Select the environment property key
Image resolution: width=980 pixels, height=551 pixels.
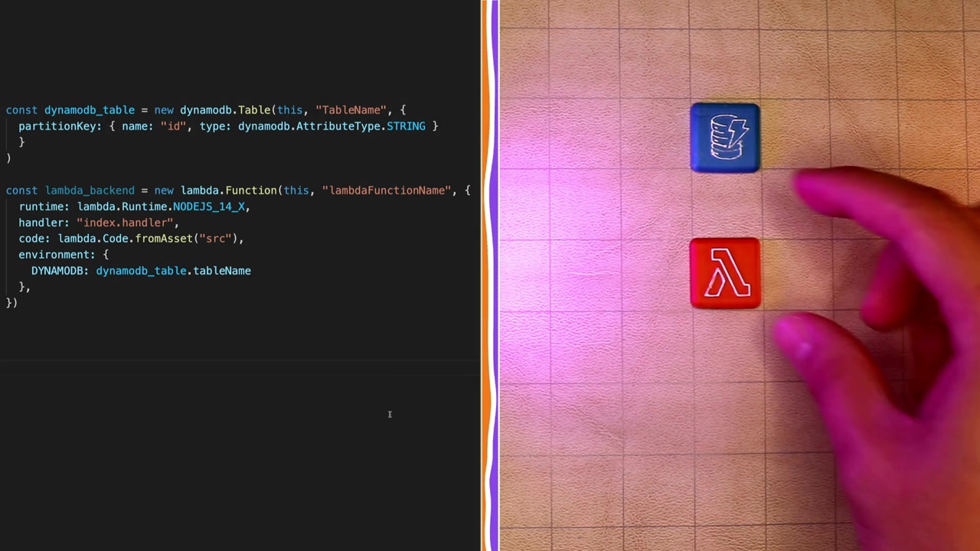[54, 255]
